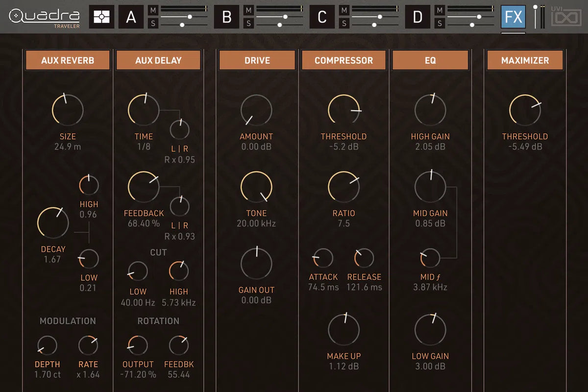Click the drive Tone knob
Viewport: 588px width, 392px height.
(256, 187)
